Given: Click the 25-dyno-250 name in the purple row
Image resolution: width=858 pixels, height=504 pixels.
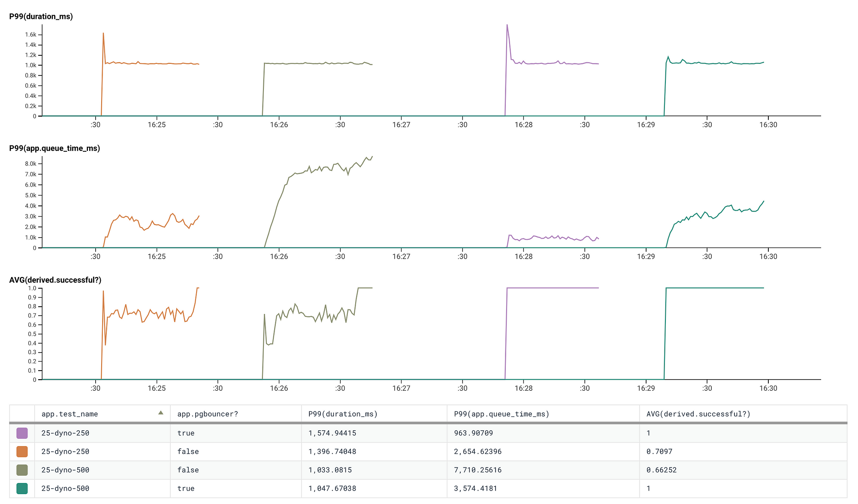Looking at the screenshot, I should pos(65,433).
